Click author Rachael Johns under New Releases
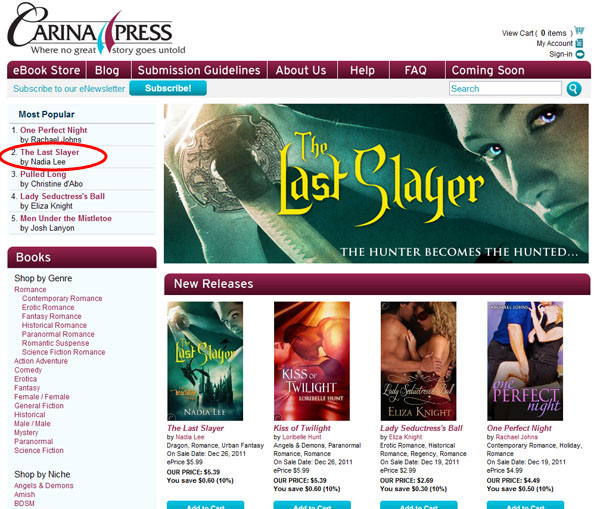Screen dimensions: 600x509 click(x=517, y=437)
